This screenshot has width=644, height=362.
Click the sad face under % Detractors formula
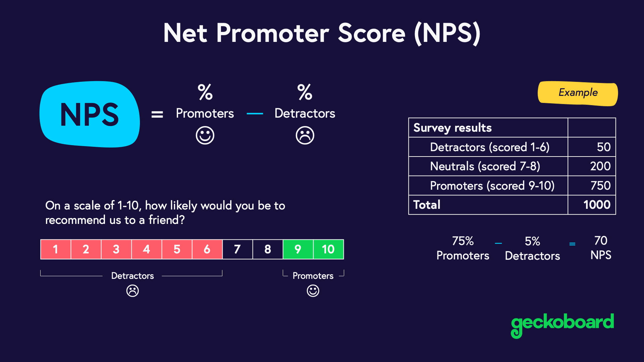click(x=305, y=135)
